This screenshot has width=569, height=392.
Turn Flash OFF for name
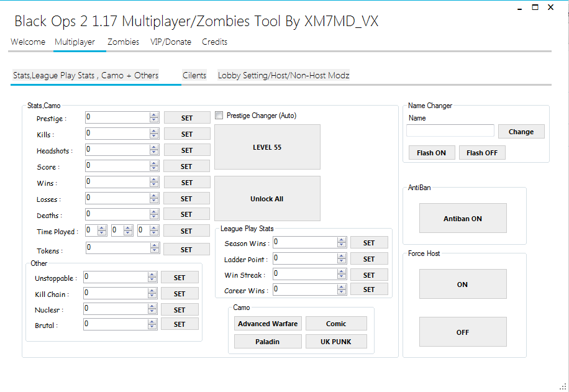482,153
